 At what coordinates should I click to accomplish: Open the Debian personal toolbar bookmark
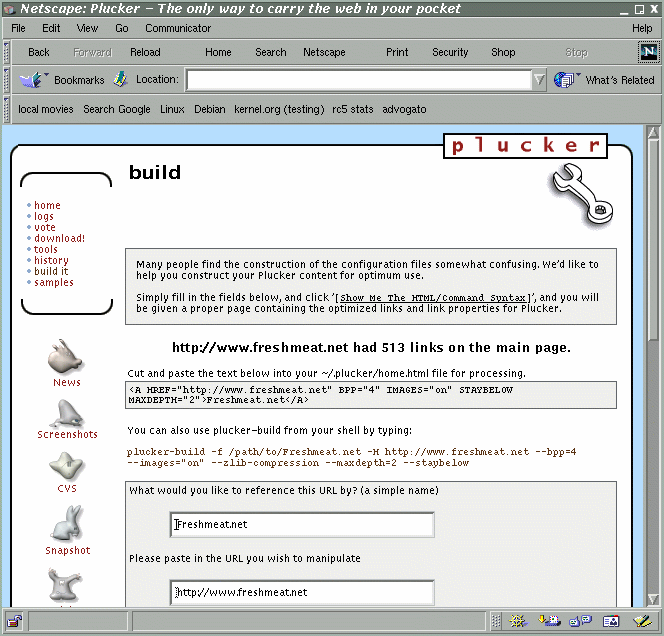coord(210,109)
